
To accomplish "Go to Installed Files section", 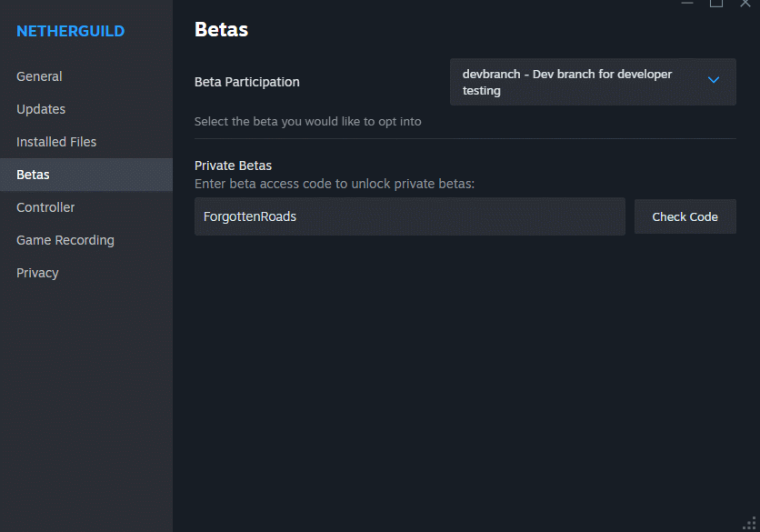I will [56, 142].
